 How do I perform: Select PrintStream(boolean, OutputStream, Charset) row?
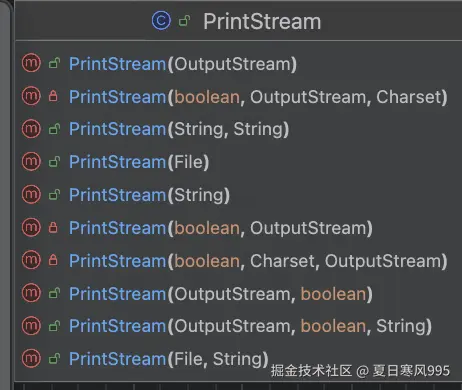[x=238, y=96]
